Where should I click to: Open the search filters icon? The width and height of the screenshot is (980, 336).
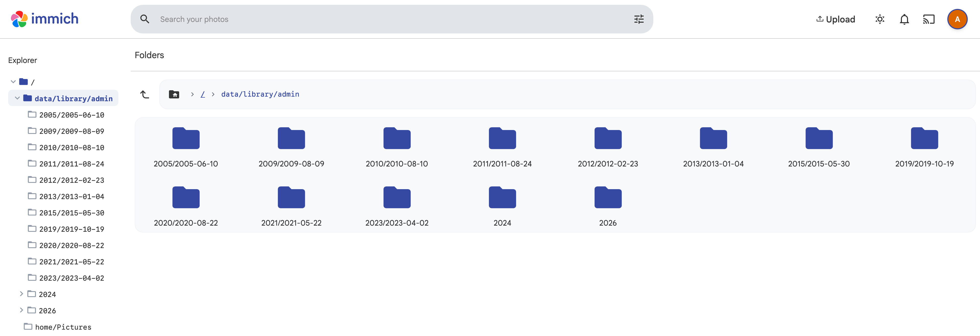coord(638,19)
